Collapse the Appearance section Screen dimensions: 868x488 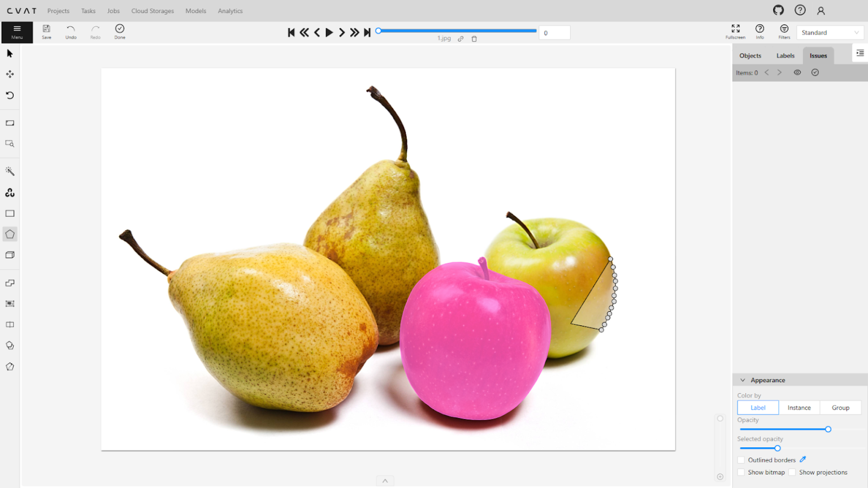[743, 380]
